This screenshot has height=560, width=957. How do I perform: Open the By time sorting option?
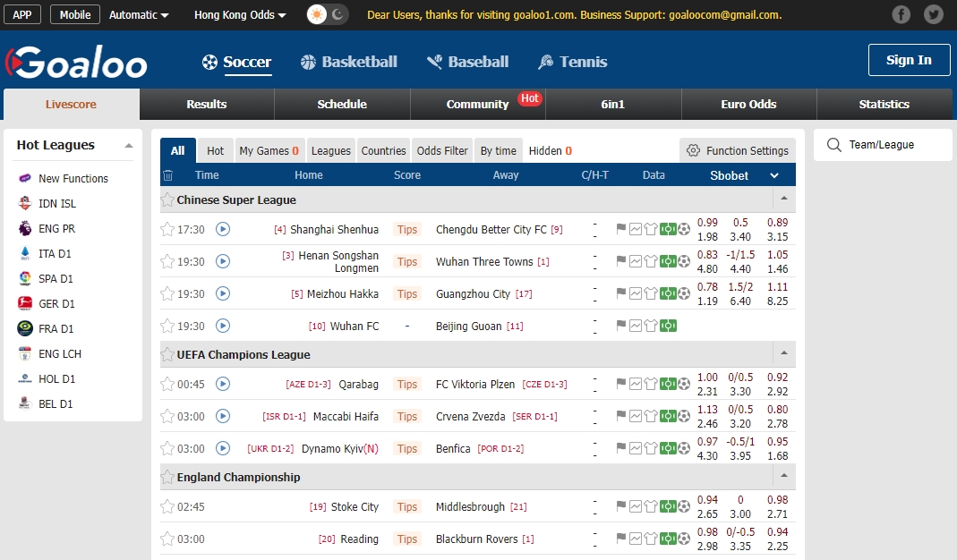(498, 150)
